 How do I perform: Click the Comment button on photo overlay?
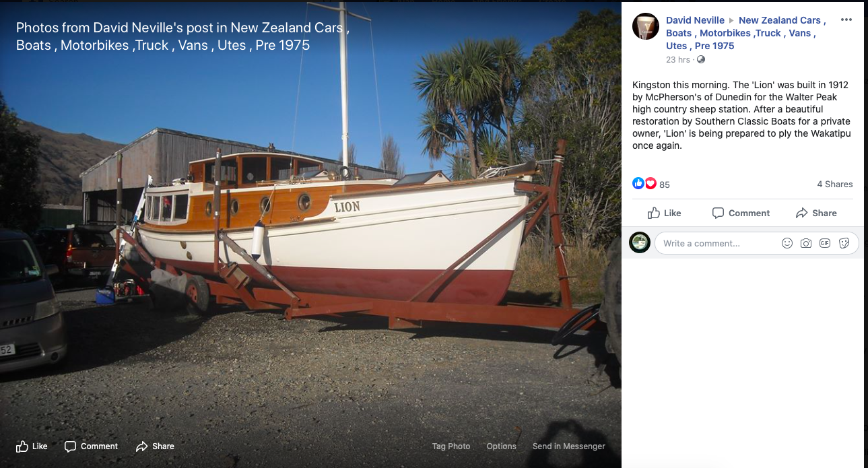coord(91,446)
